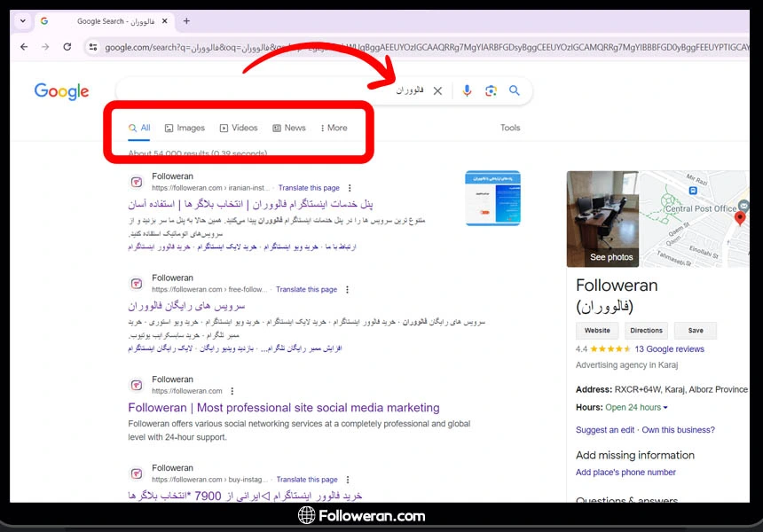Open a new tab with plus icon
This screenshot has width=763, height=532.
pyautogui.click(x=186, y=21)
